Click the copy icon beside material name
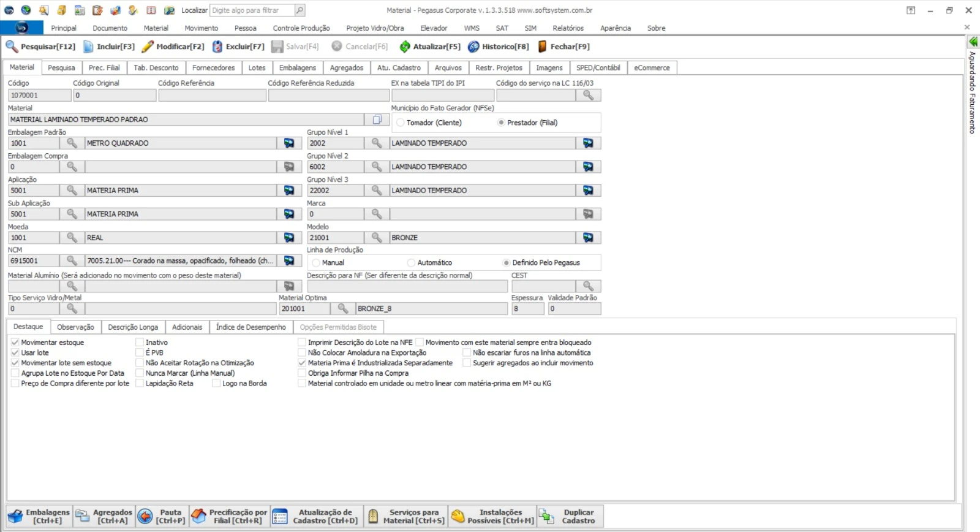This screenshot has height=532, width=980. click(x=377, y=120)
